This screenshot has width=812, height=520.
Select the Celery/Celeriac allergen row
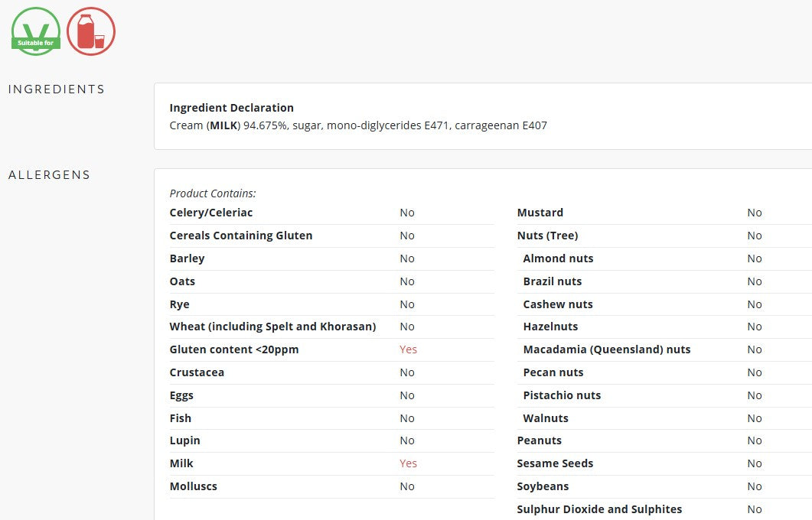(x=332, y=213)
